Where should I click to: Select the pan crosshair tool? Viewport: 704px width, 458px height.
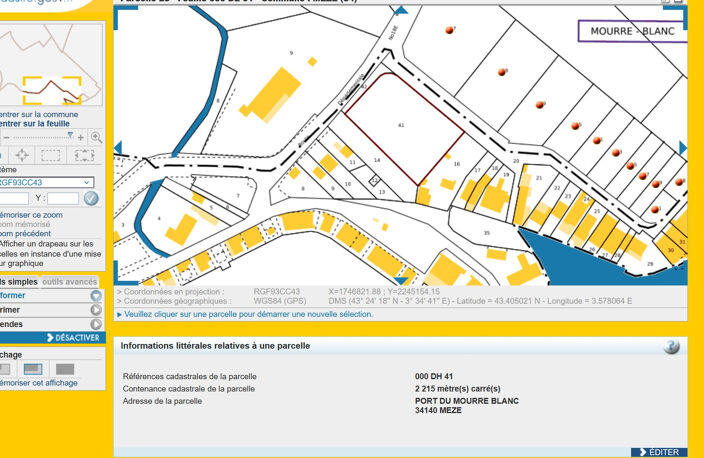point(22,155)
